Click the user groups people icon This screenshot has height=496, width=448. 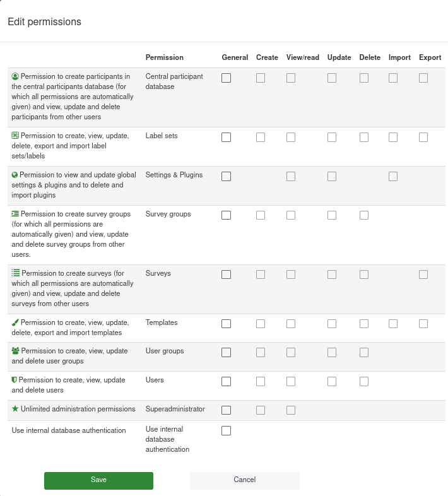[x=16, y=351]
